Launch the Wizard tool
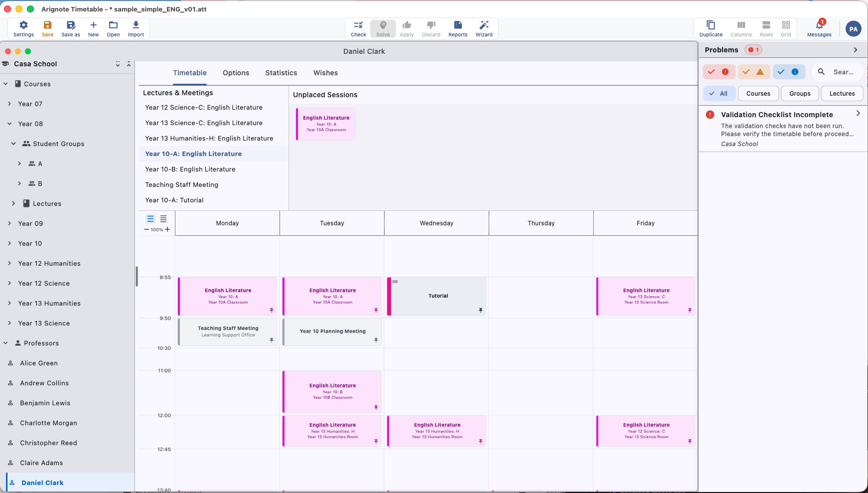Viewport: 868px width, 493px height. [x=484, y=28]
